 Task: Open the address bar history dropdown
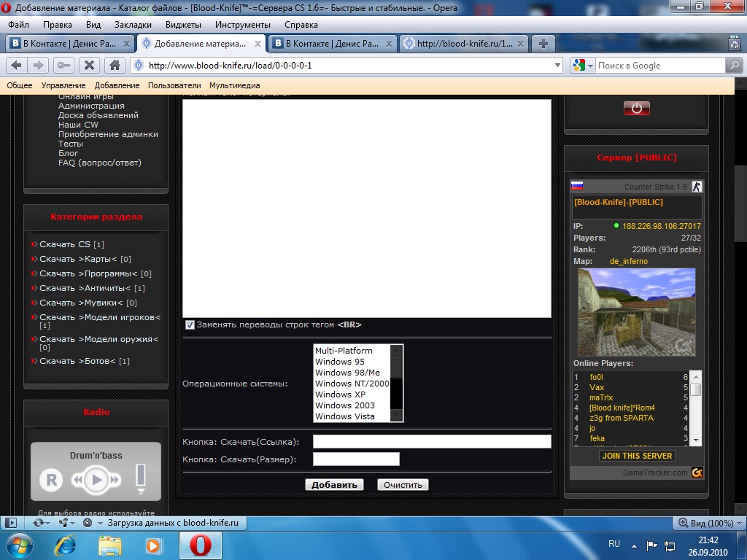(x=558, y=65)
